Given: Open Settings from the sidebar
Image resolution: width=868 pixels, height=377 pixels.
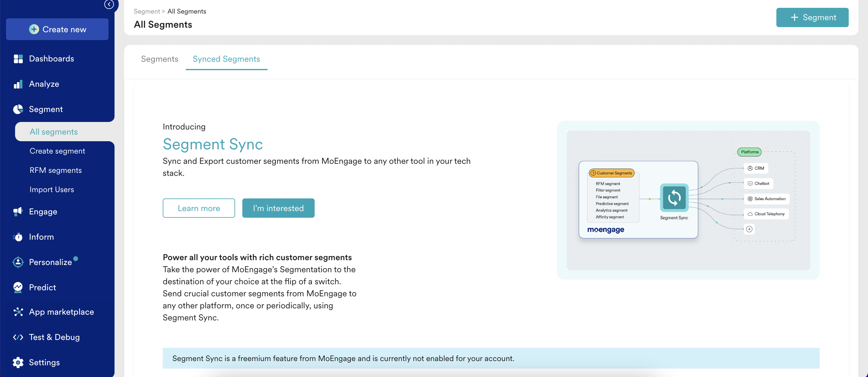Looking at the screenshot, I should tap(44, 362).
